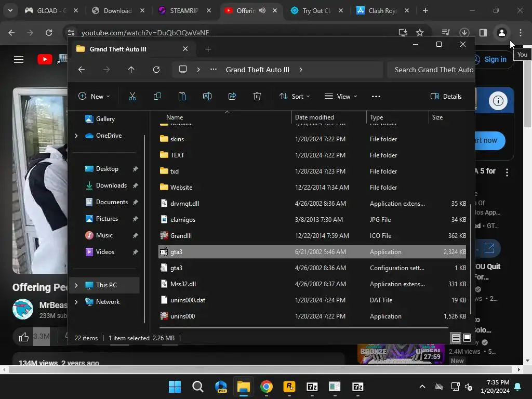
Task: Switch to large thumbnails view icon in status bar
Action: tap(467, 338)
